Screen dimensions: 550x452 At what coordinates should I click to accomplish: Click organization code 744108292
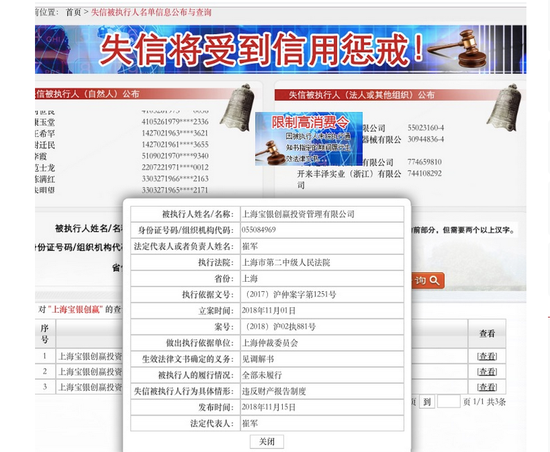pos(424,173)
